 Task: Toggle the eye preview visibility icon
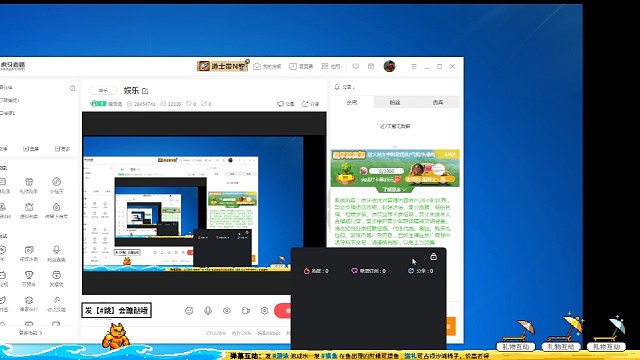(227, 311)
